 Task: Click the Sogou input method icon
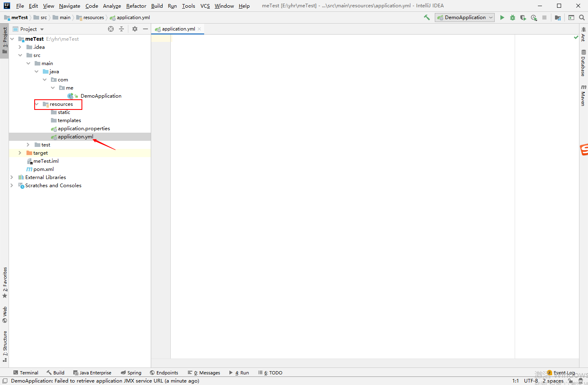584,149
